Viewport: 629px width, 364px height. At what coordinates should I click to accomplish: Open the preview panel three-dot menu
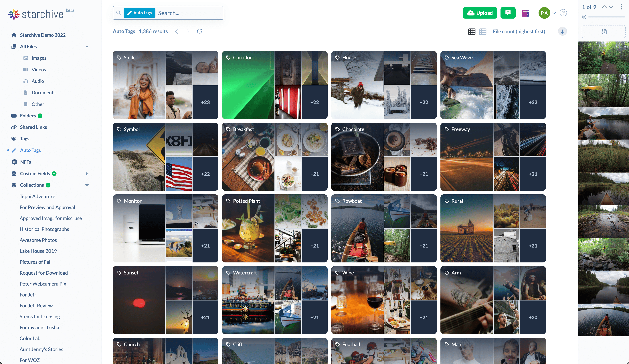coord(621,7)
